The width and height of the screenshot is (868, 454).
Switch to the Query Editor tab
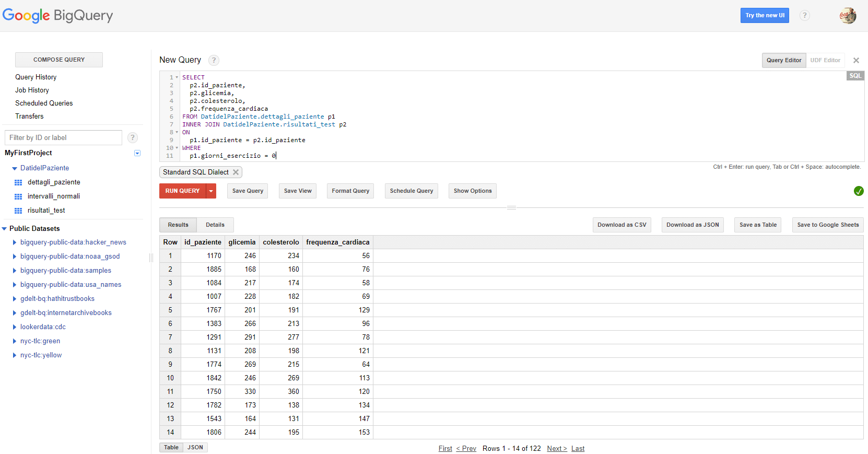coord(784,60)
